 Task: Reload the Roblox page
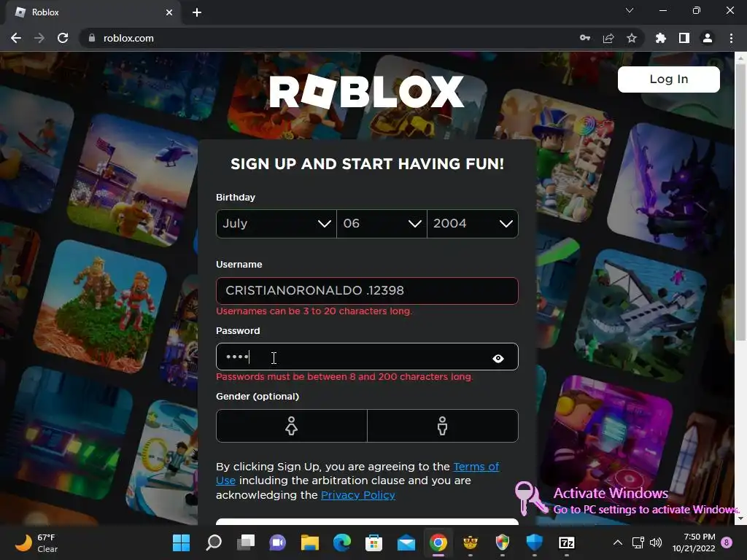63,38
